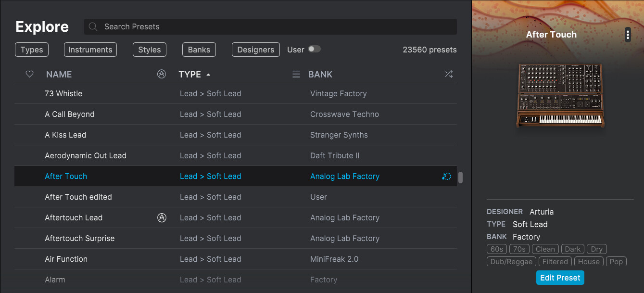The height and width of the screenshot is (293, 644).
Task: Select the highlighted After Touch preset row
Action: (236, 176)
